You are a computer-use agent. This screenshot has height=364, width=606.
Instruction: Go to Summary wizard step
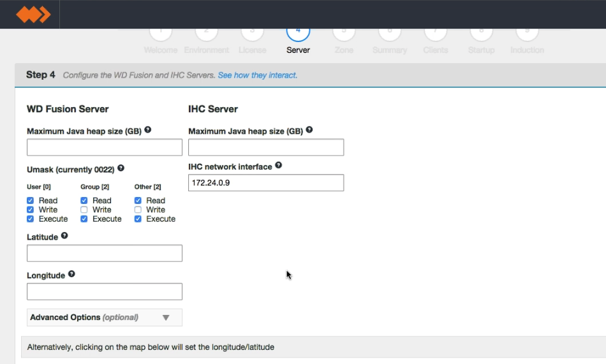pyautogui.click(x=390, y=41)
